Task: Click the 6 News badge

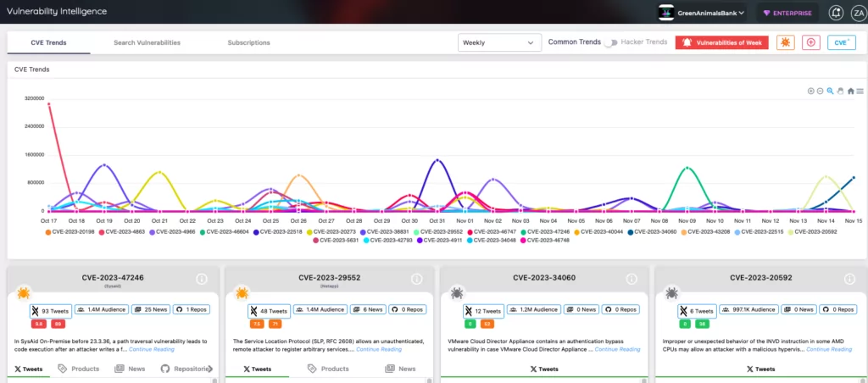Action: click(368, 310)
